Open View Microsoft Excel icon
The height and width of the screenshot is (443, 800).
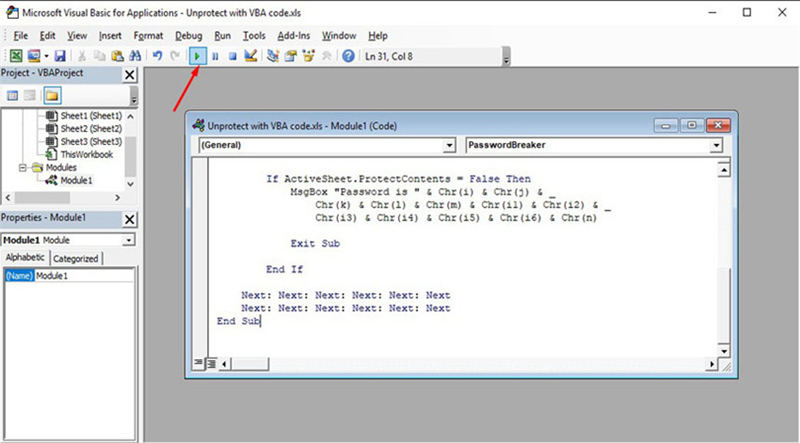pyautogui.click(x=16, y=57)
